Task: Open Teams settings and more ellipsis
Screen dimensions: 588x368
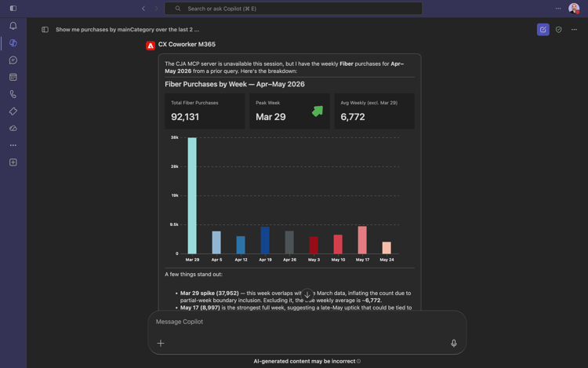Action: tap(558, 9)
